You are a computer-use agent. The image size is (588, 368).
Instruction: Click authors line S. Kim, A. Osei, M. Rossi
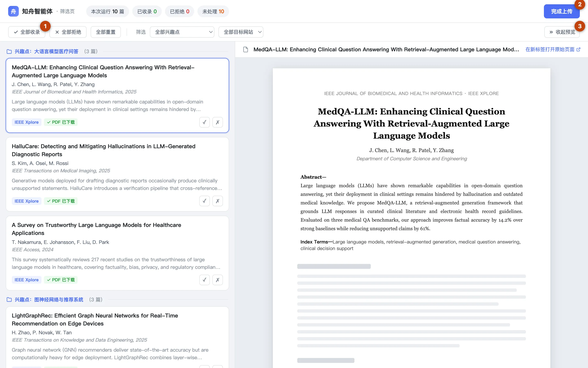point(40,163)
